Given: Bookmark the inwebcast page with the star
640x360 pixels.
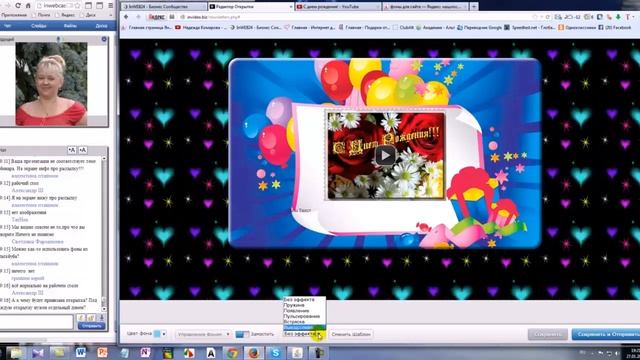Looking at the screenshot, I should pos(78,6).
